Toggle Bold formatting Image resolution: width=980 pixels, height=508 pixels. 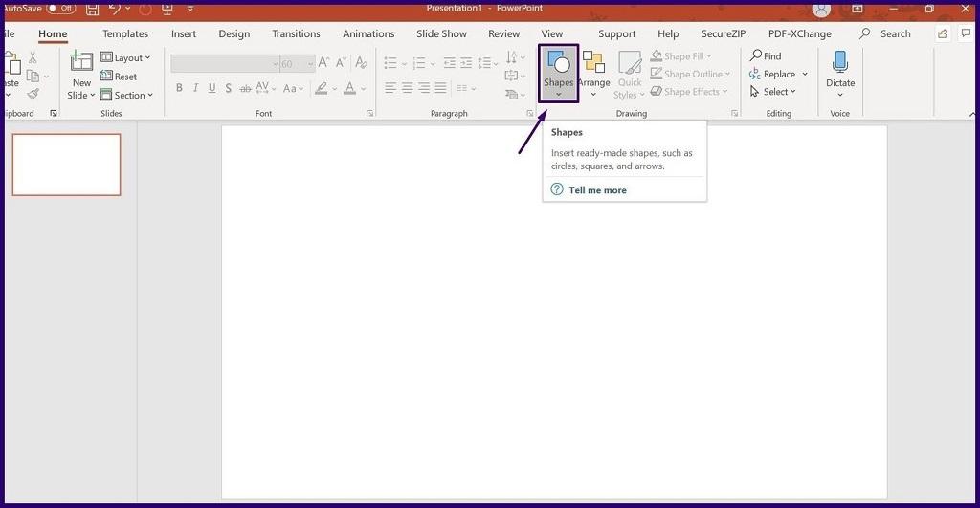pos(179,88)
